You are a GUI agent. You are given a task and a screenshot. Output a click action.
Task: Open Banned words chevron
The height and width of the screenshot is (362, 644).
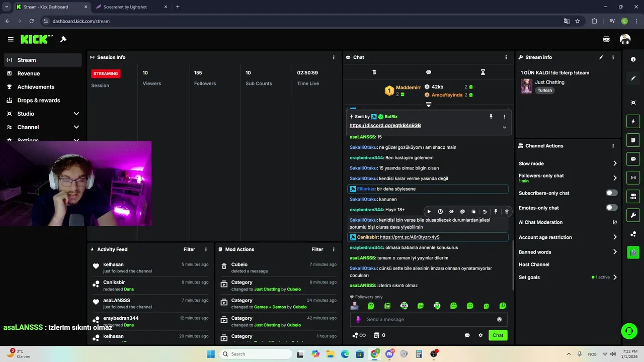[x=615, y=252]
